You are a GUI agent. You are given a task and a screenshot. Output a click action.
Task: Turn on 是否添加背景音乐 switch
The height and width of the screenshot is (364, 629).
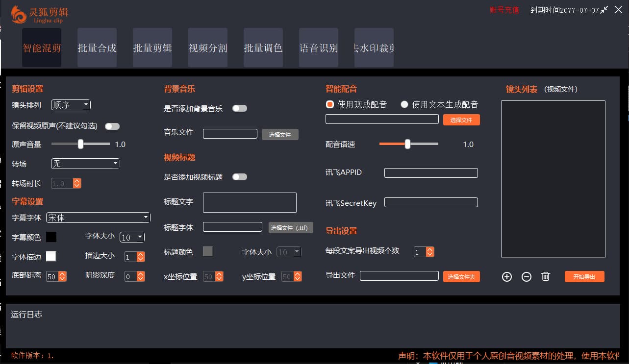tap(240, 108)
